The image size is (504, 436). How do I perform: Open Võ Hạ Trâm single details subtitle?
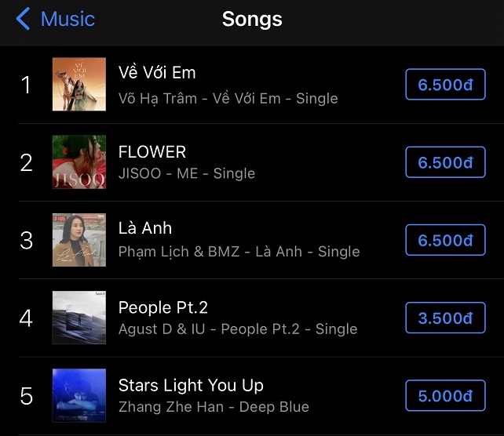click(x=228, y=99)
